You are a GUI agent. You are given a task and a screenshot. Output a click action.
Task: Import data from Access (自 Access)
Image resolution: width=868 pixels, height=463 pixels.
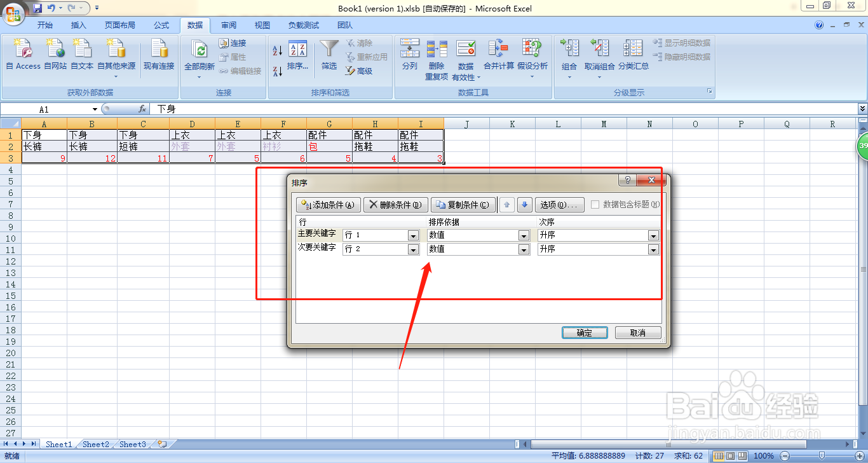[24, 55]
